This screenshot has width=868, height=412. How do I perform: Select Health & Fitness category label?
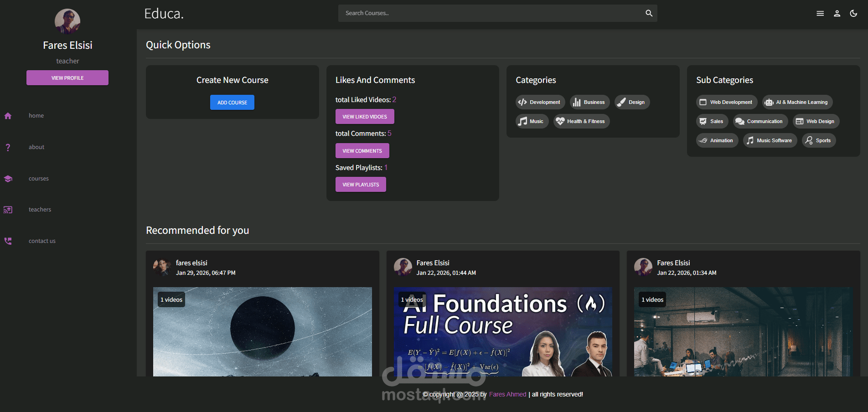(586, 121)
